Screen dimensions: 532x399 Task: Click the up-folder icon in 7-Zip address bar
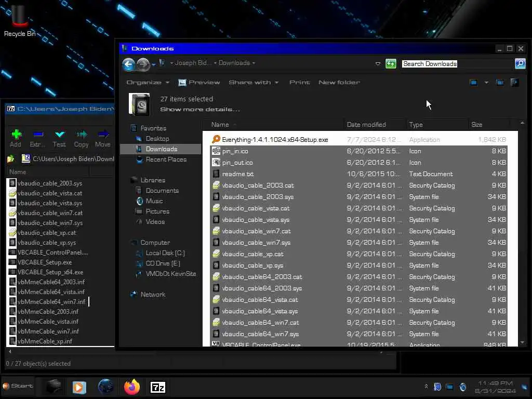click(x=10, y=159)
